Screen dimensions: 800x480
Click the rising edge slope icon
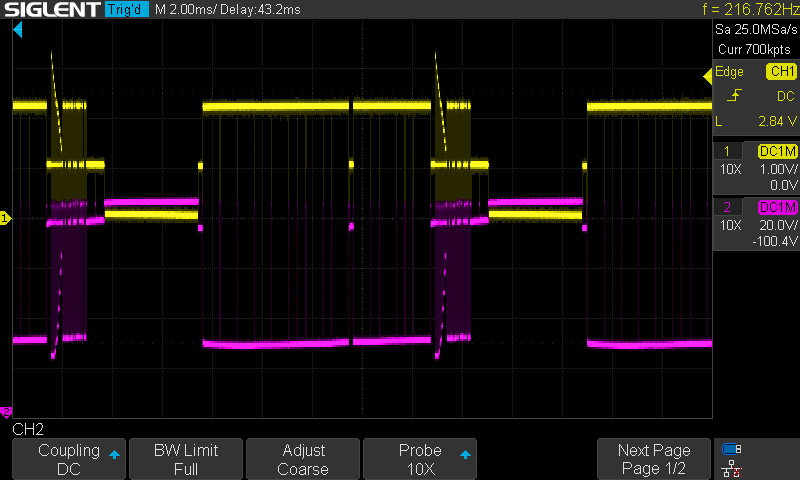coord(734,95)
